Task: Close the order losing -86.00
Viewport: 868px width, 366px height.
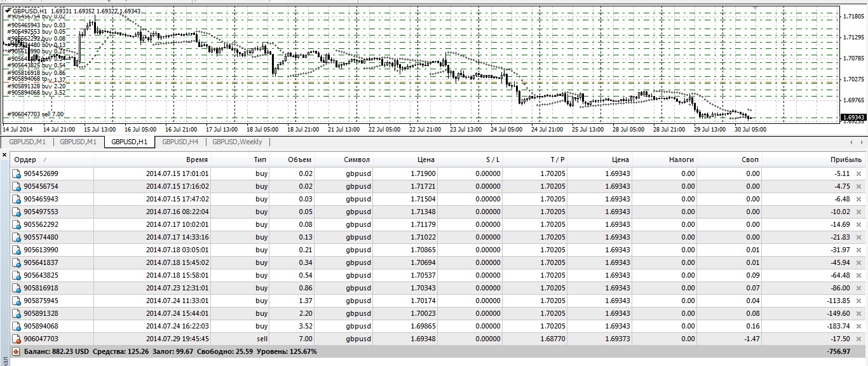Action: point(860,288)
